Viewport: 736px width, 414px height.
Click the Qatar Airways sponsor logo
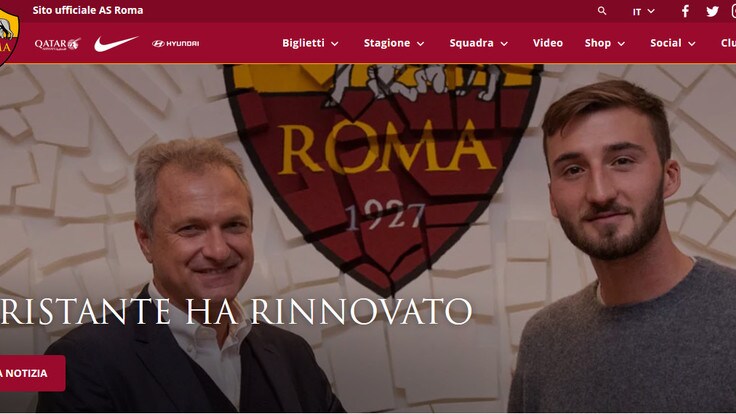tap(57, 44)
